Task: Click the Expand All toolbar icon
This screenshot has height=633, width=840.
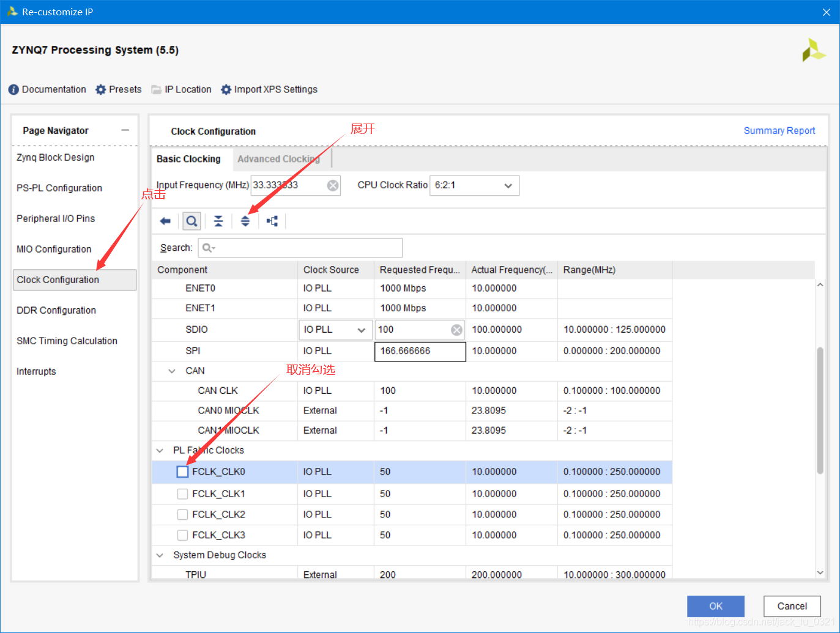Action: point(245,221)
